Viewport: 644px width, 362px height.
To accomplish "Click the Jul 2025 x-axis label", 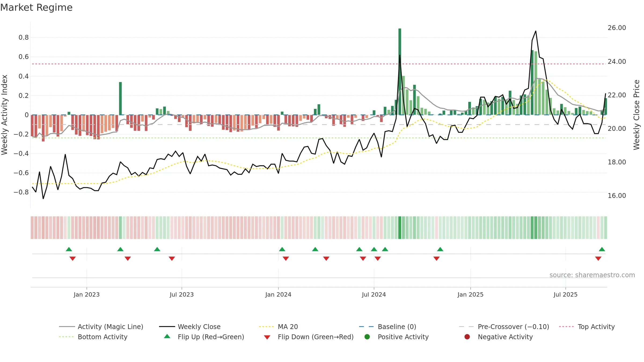I will pos(565,294).
